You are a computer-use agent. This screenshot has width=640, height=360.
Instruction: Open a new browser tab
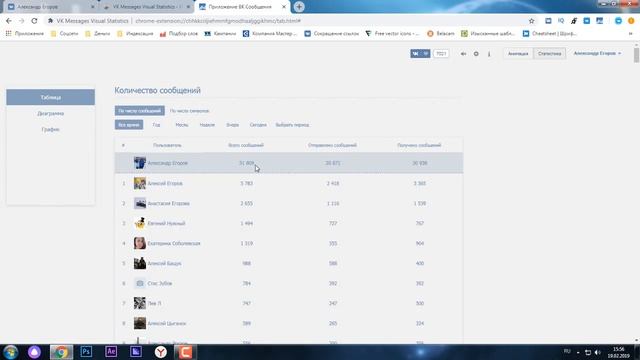[299, 7]
